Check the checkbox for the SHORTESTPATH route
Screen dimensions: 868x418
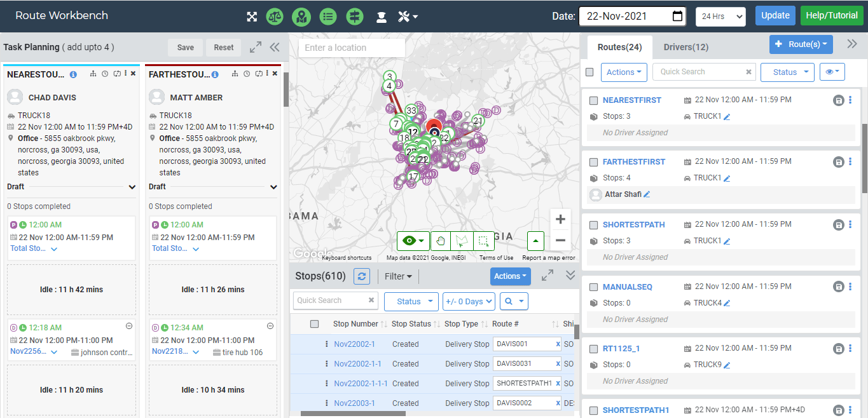(594, 224)
